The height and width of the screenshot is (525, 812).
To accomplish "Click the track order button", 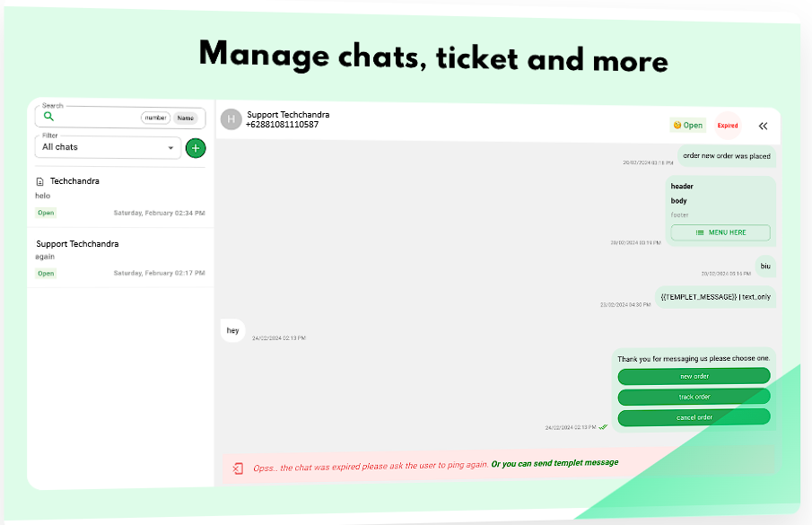I will pyautogui.click(x=694, y=397).
